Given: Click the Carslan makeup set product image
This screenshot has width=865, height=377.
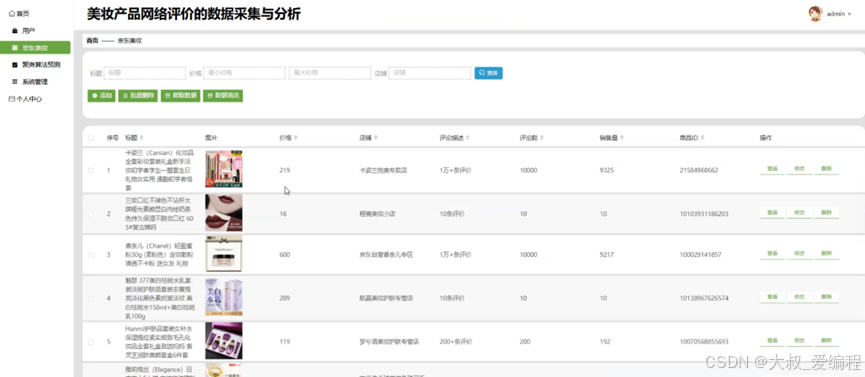Looking at the screenshot, I should coord(224,169).
